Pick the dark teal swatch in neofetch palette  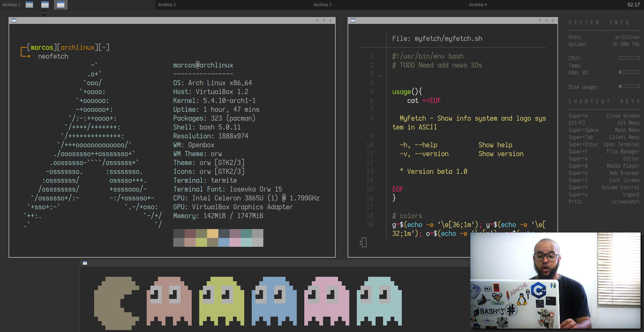click(246, 233)
